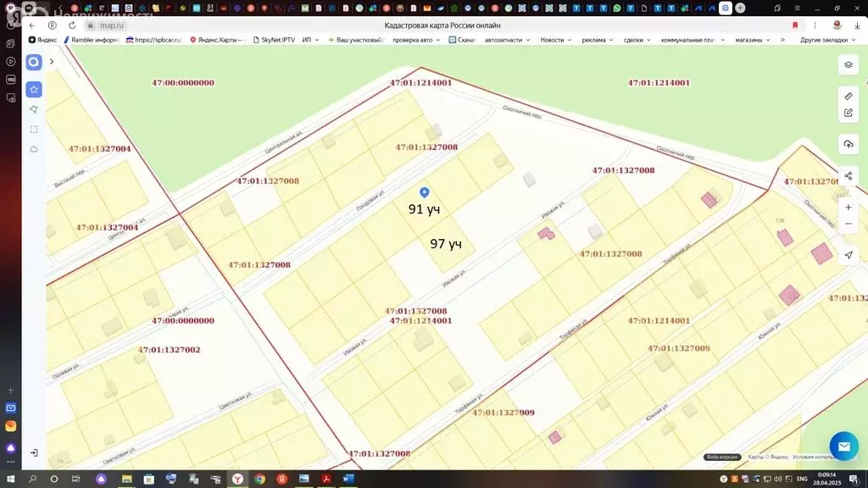This screenshot has width=868, height=488.
Task: Open Google Chrome from the taskbar
Action: [259, 480]
